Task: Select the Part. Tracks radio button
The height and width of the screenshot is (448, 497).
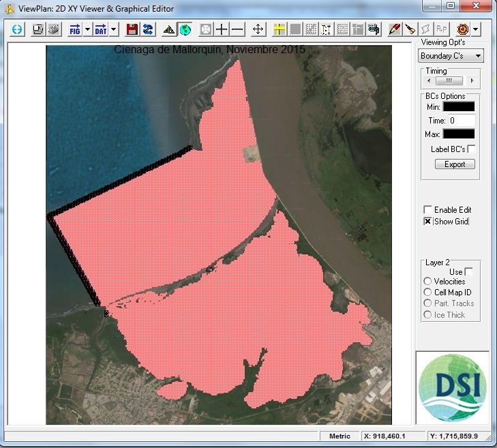Action: tap(427, 303)
